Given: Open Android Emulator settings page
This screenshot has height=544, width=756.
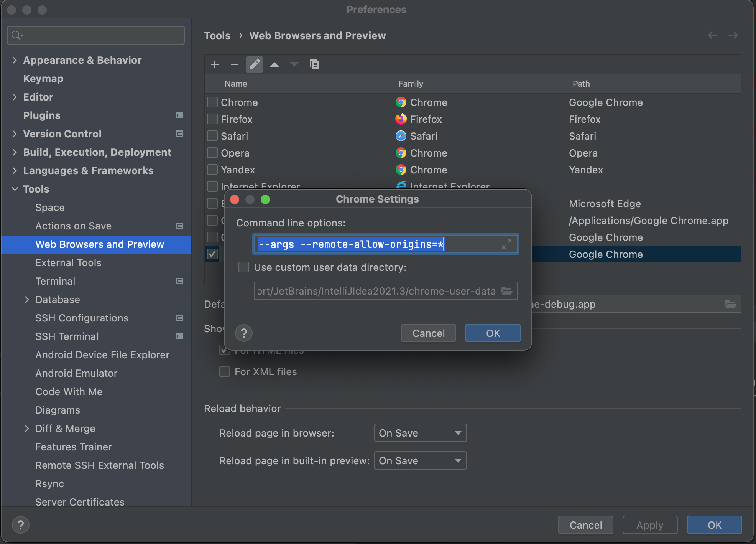Looking at the screenshot, I should click(x=76, y=373).
